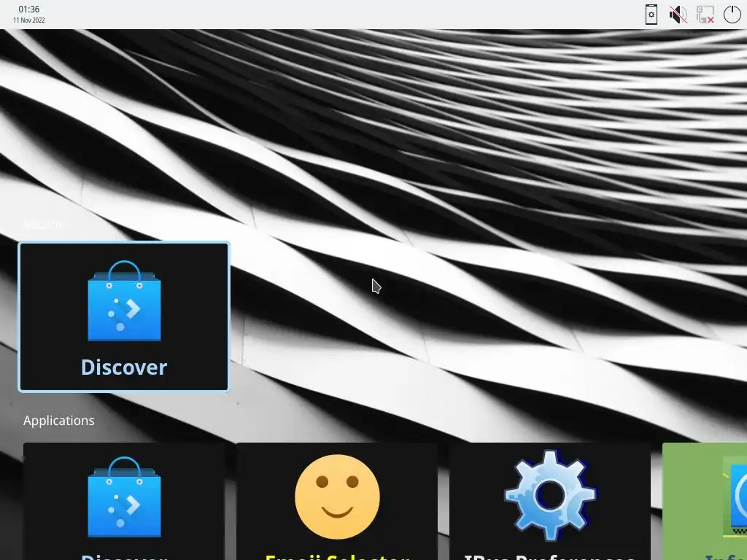Open the Emoji Selector application tile
The width and height of the screenshot is (747, 560).
(337, 502)
